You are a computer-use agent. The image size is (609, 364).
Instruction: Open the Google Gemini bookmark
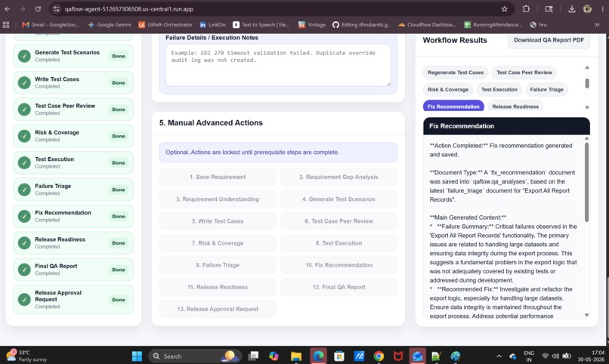110,25
